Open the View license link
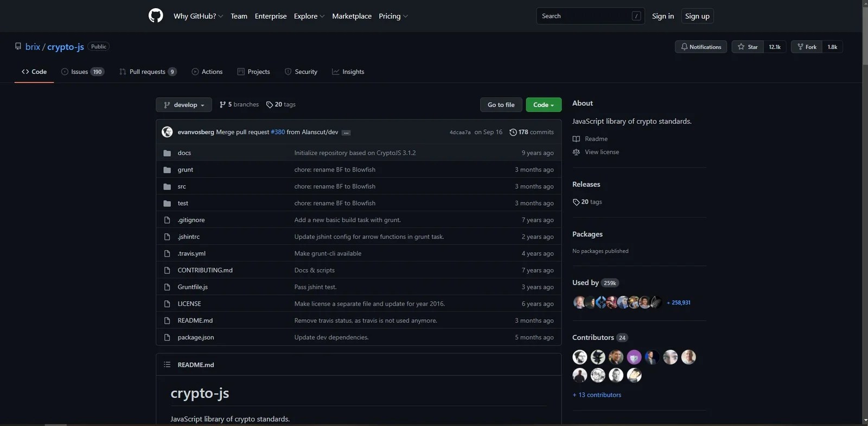This screenshot has width=868, height=426. 602,152
